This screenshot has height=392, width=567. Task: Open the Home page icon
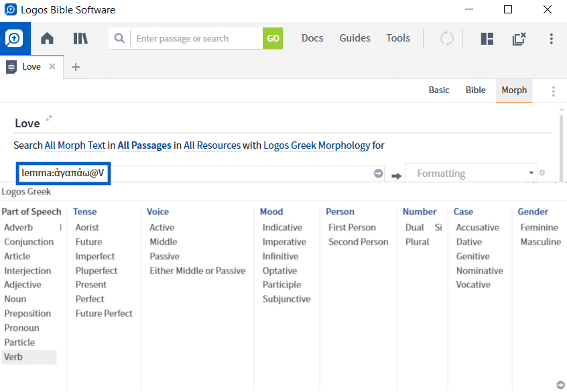(x=46, y=38)
